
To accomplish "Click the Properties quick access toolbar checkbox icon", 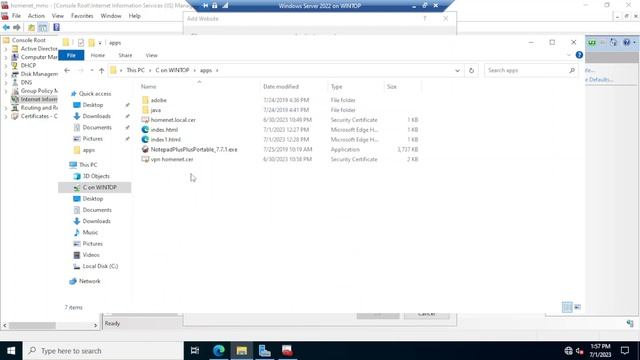I will tap(81, 42).
